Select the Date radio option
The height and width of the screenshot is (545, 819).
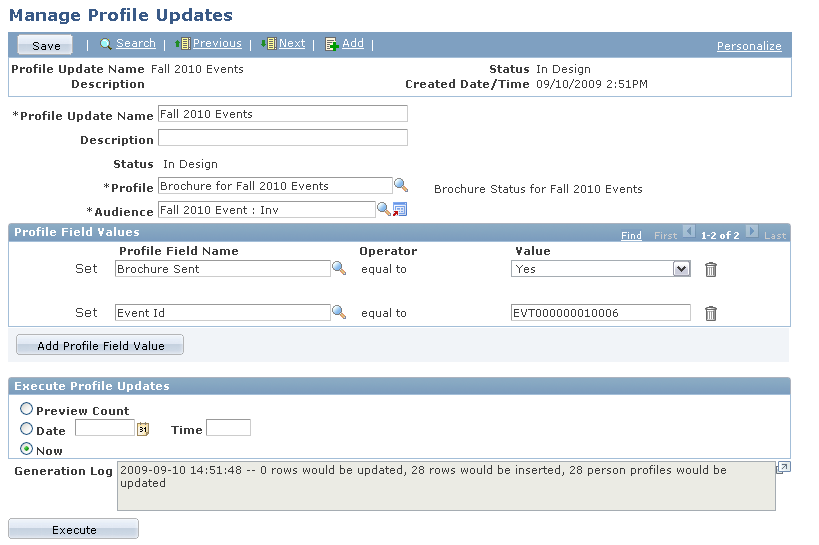pos(27,428)
